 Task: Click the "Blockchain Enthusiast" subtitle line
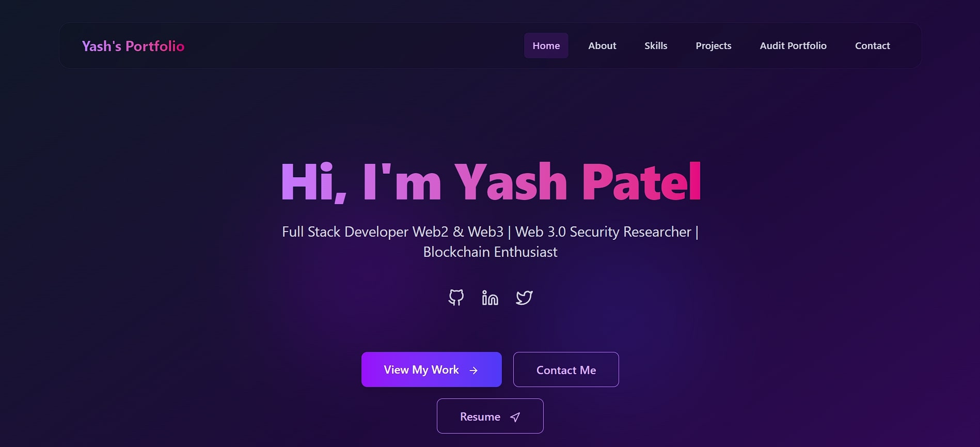[490, 252]
